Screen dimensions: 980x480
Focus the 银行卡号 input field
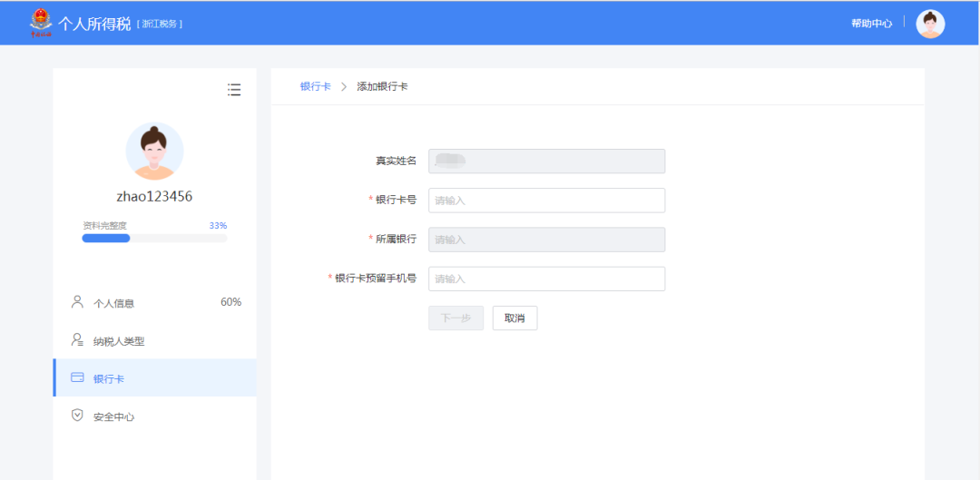(x=546, y=200)
